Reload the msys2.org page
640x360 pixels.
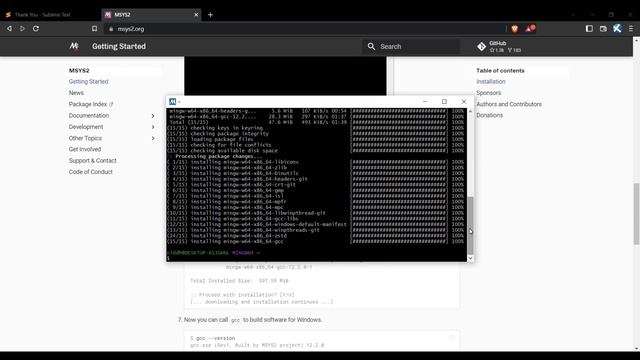[36, 29]
